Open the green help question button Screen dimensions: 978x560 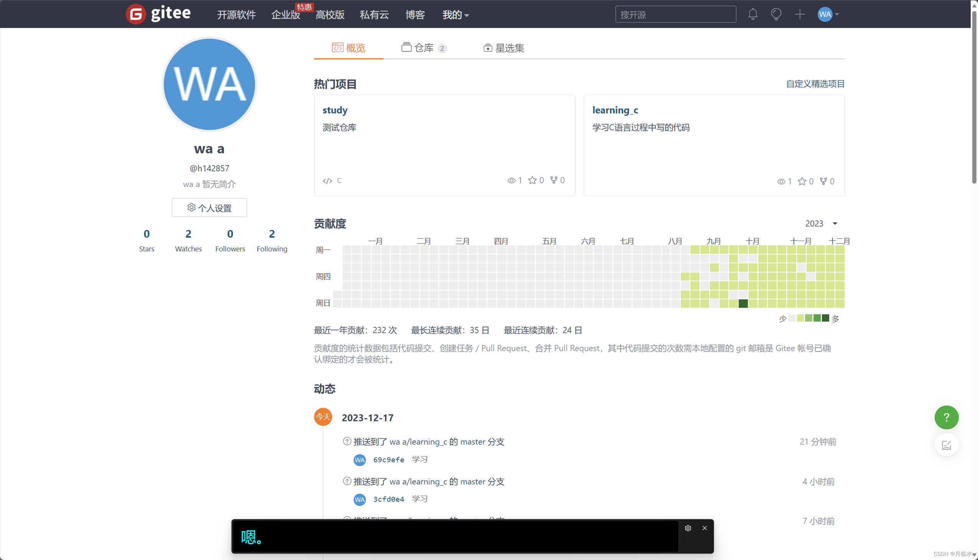[946, 417]
